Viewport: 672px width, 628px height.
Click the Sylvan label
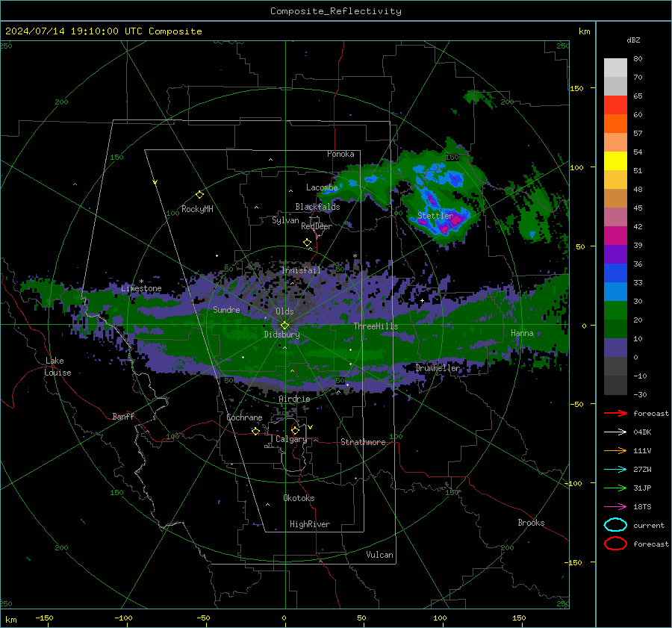[285, 220]
